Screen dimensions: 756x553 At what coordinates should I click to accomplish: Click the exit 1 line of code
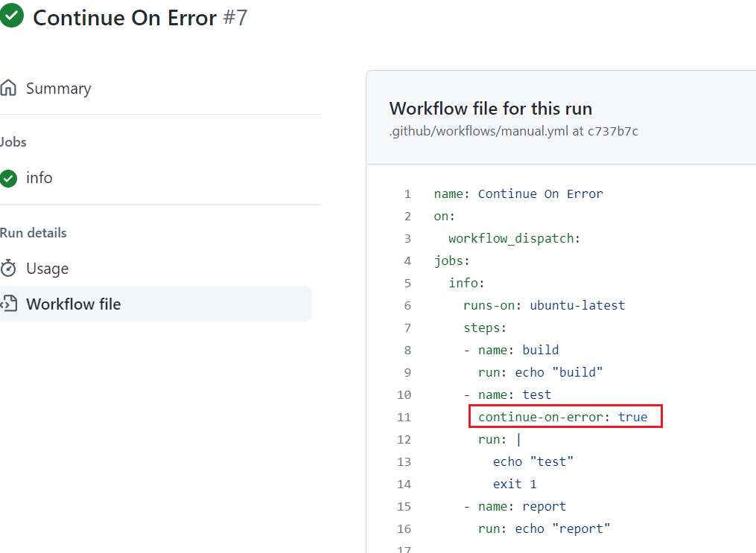(515, 484)
